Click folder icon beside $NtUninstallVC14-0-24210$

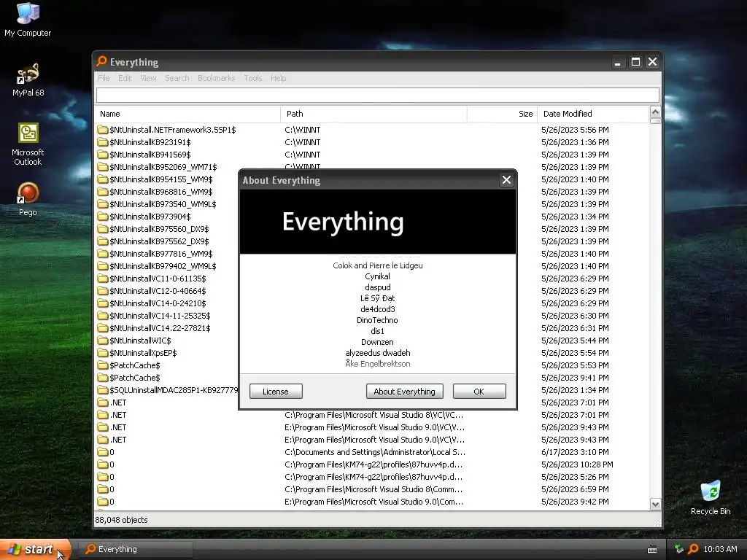[x=102, y=303]
